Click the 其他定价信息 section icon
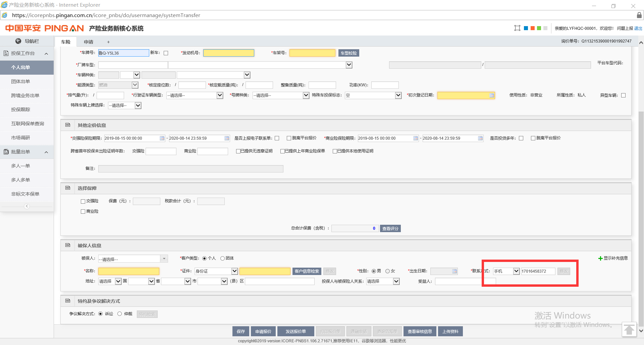 [68, 125]
